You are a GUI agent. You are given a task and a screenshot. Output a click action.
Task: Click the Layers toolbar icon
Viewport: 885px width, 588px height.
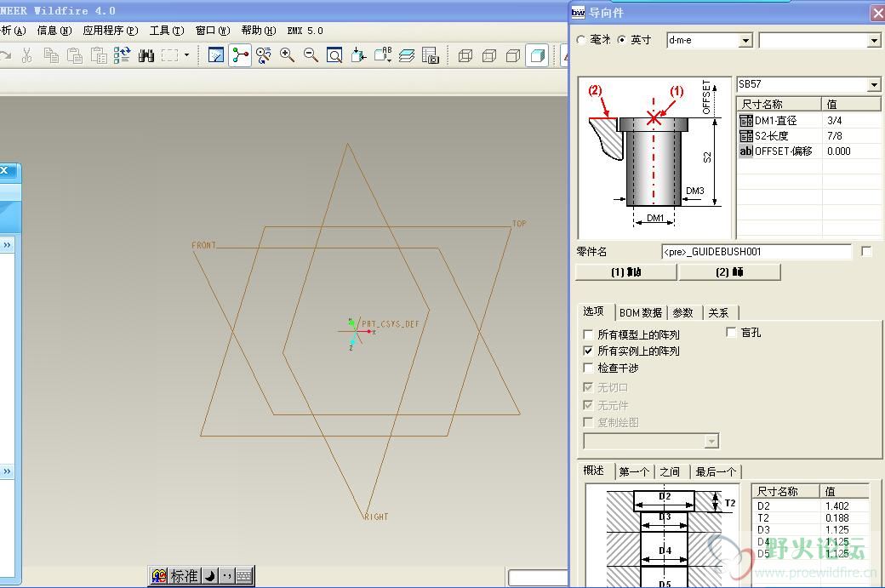(407, 54)
